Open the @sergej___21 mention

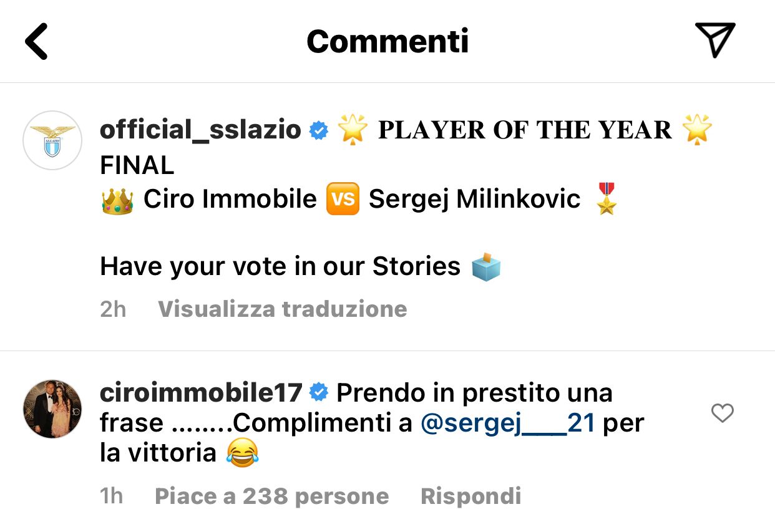pos(509,423)
